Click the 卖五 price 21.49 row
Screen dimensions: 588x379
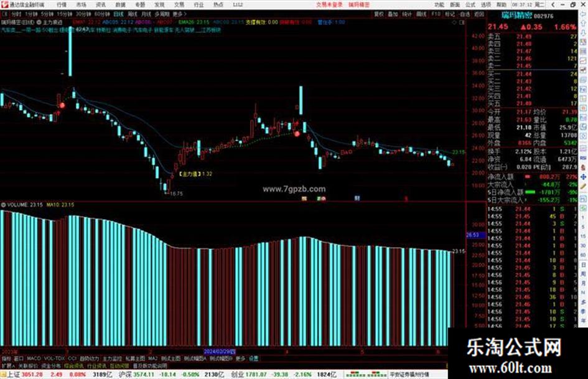[532, 36]
